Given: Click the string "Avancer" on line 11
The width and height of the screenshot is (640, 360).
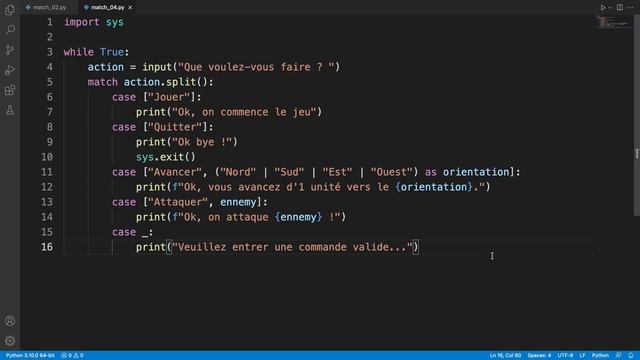Looking at the screenshot, I should click(175, 172).
